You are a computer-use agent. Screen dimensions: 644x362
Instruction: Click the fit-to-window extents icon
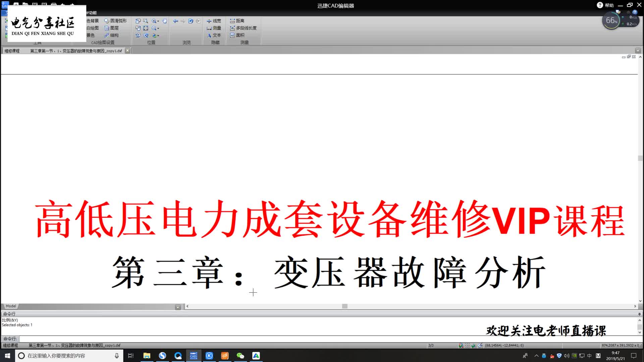(146, 28)
